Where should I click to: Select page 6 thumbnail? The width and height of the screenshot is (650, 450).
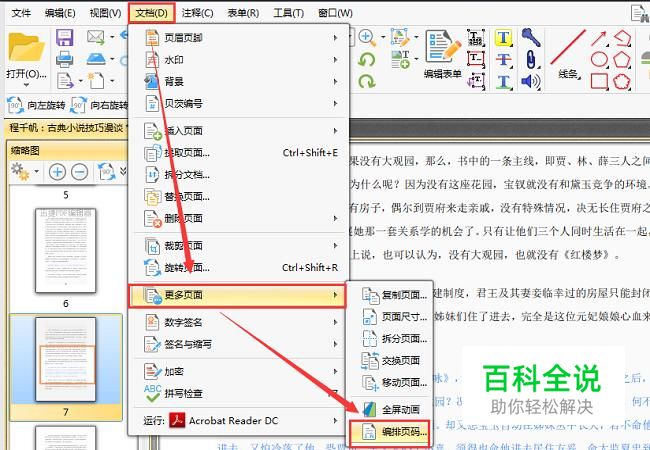[65, 251]
